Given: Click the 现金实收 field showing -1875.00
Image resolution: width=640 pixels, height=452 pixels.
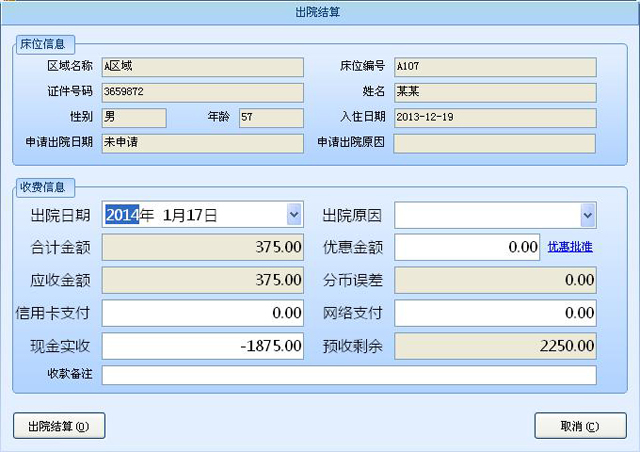Looking at the screenshot, I should pos(203,346).
